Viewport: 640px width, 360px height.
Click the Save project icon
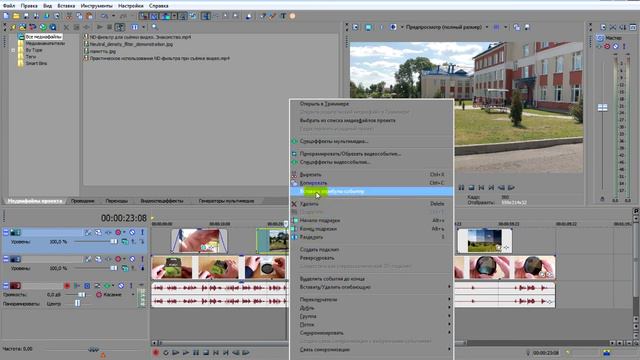click(x=27, y=16)
